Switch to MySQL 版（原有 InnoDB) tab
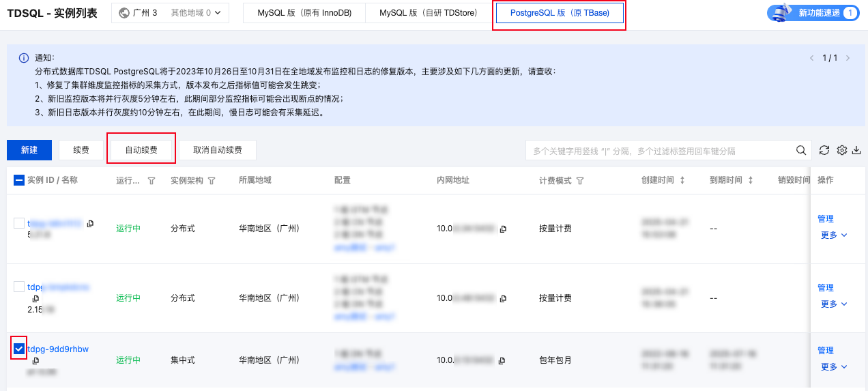This screenshot has width=868, height=391. [x=304, y=13]
